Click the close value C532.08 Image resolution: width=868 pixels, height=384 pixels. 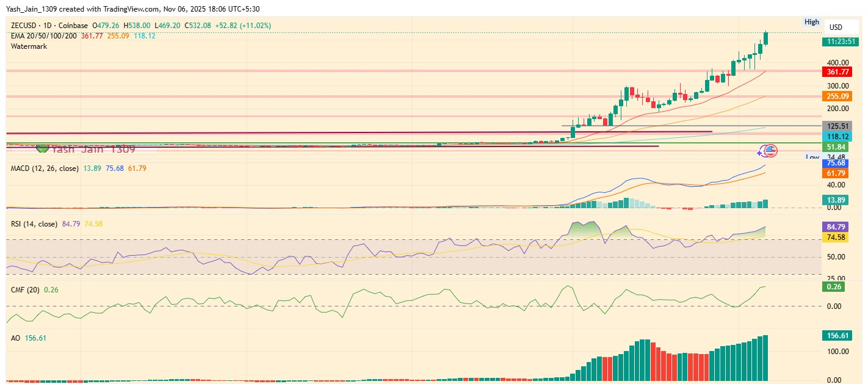[x=197, y=26]
